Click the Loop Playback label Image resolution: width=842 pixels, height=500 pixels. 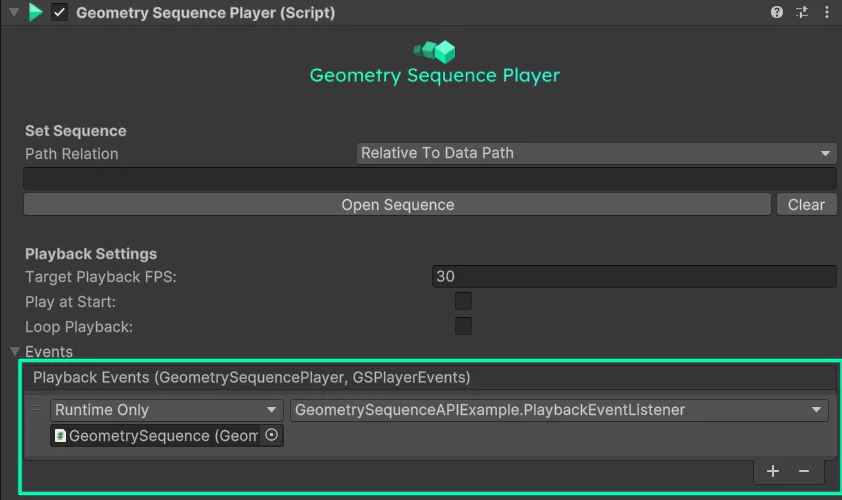(x=79, y=327)
